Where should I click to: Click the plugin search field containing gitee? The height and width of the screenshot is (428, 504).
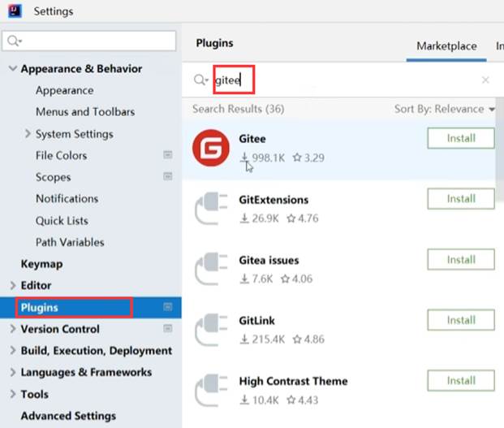pos(344,80)
